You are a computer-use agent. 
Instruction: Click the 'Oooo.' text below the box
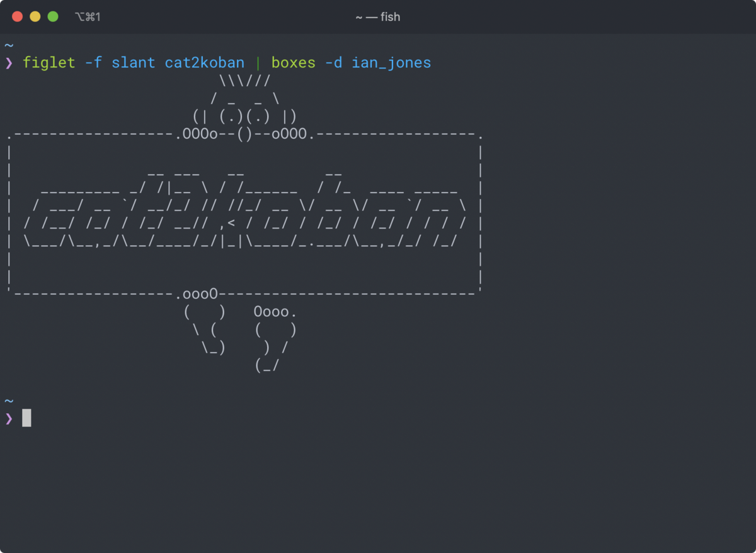tap(275, 312)
